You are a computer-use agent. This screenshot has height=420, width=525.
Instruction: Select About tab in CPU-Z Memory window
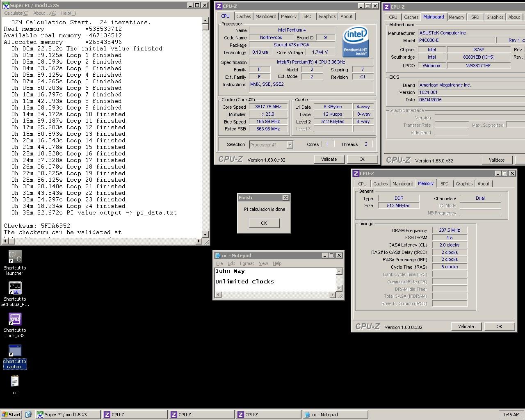click(x=484, y=184)
